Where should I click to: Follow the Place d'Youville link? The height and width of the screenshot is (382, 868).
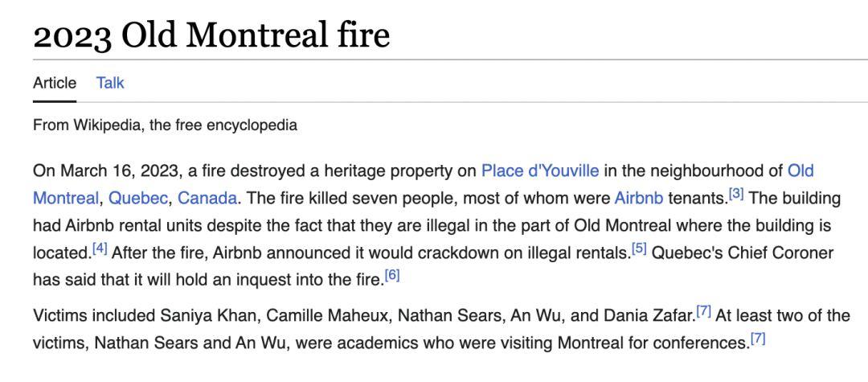(540, 170)
